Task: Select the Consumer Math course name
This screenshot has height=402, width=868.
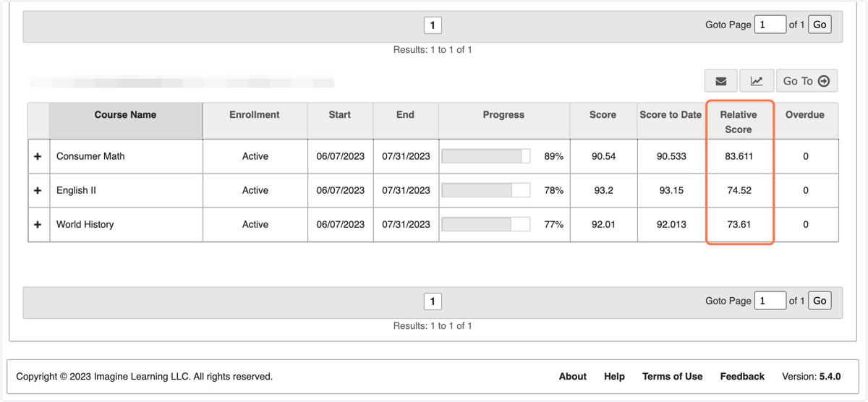Action: [90, 156]
